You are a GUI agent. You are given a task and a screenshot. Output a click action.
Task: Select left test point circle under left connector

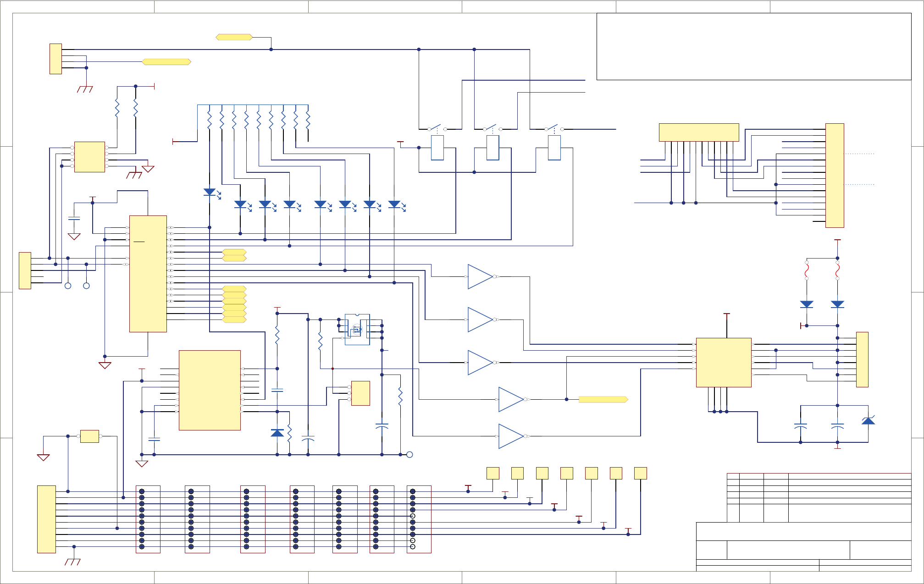[68, 286]
